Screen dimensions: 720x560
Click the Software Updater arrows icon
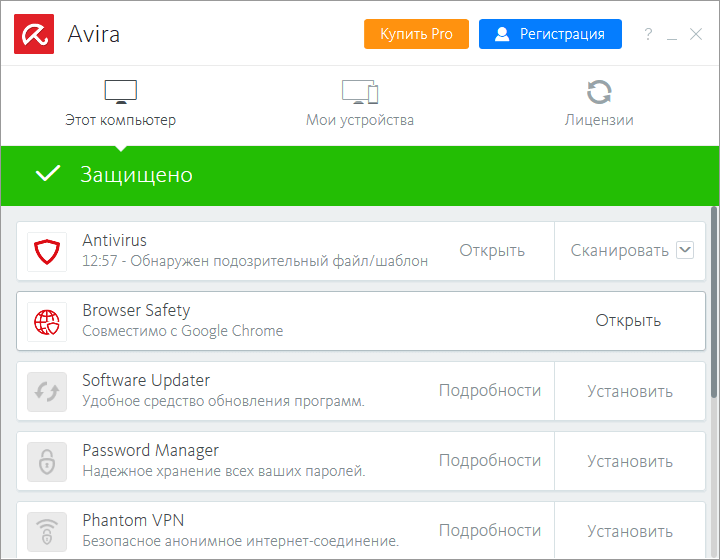pyautogui.click(x=47, y=391)
